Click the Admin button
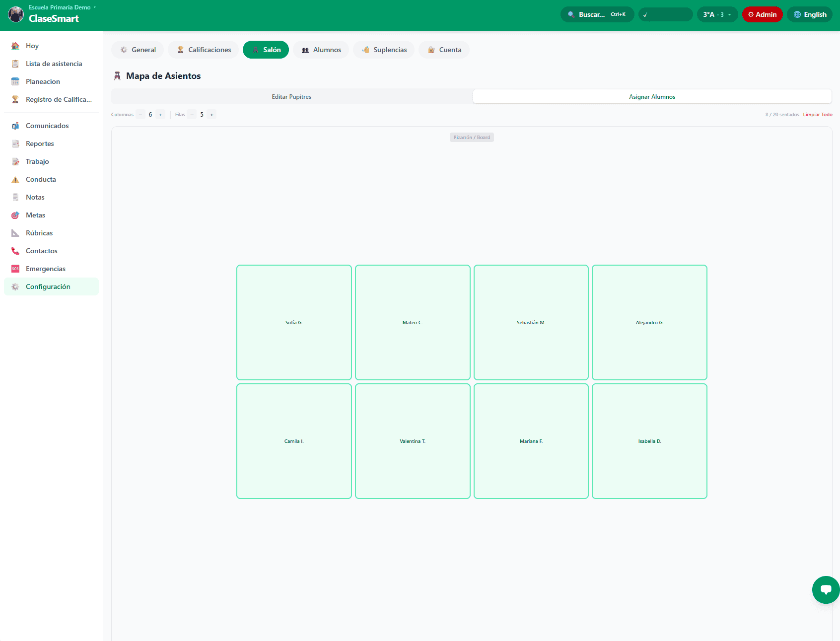 [763, 14]
